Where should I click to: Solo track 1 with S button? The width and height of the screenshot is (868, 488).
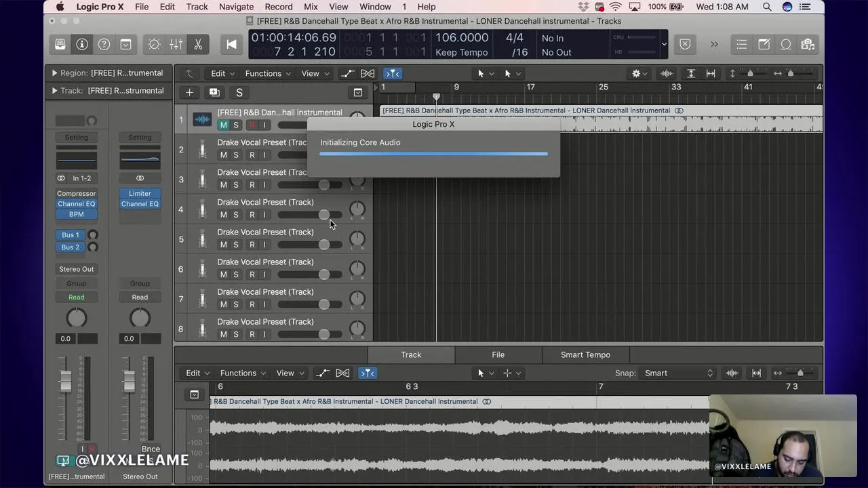(x=236, y=125)
